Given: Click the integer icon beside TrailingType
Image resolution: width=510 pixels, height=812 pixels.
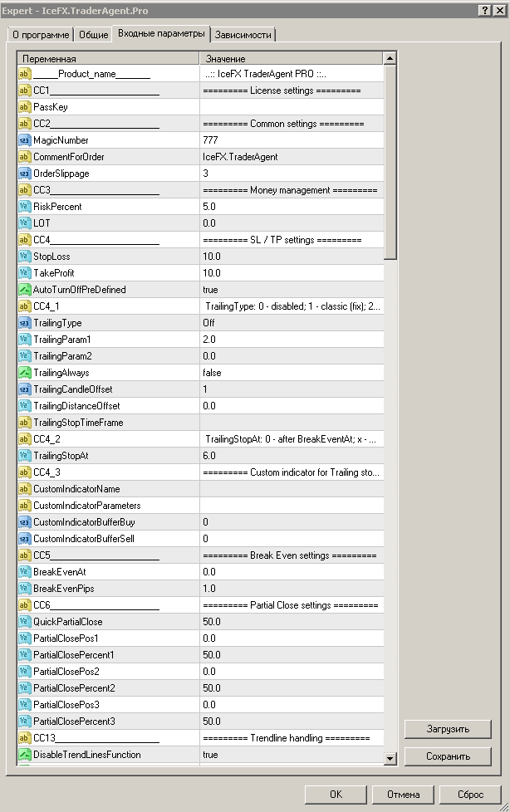Looking at the screenshot, I should pyautogui.click(x=24, y=323).
